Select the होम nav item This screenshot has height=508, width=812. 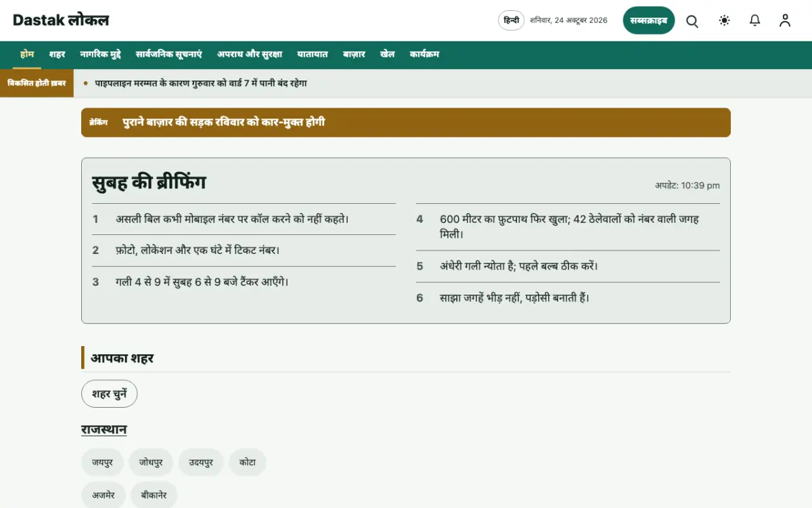pos(27,54)
